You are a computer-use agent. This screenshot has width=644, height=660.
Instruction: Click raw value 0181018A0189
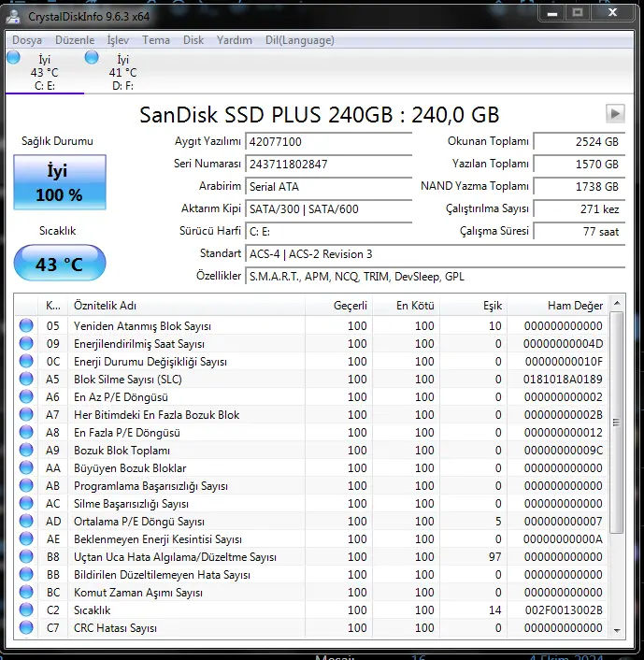(563, 380)
